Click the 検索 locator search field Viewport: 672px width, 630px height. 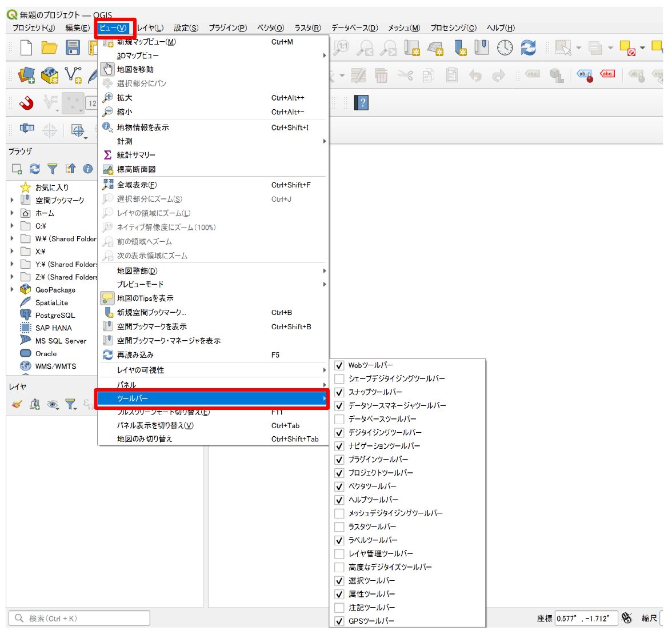(x=79, y=618)
